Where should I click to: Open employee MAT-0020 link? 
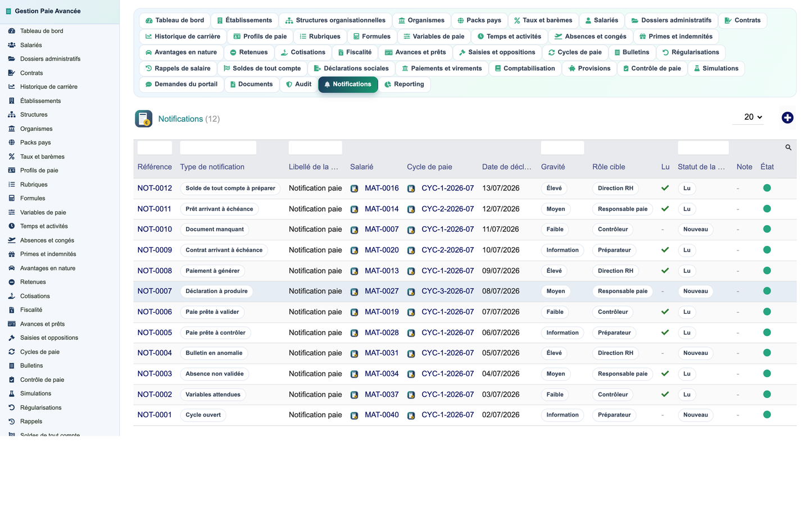tap(382, 250)
